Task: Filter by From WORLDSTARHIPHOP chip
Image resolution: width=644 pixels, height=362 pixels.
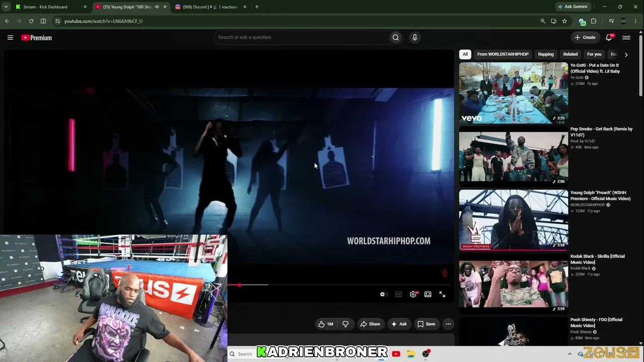Action: 503,54
